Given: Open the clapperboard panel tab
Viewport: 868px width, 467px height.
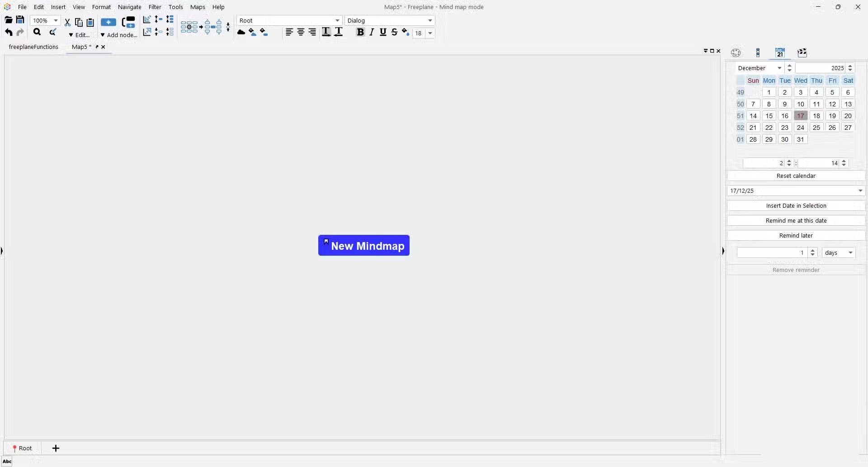Looking at the screenshot, I should pyautogui.click(x=802, y=53).
